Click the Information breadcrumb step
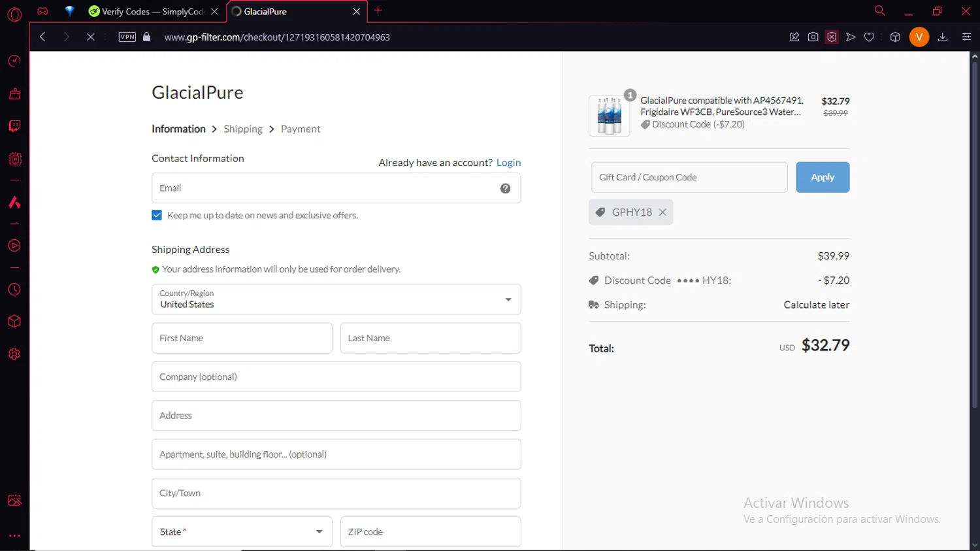 [x=178, y=129]
